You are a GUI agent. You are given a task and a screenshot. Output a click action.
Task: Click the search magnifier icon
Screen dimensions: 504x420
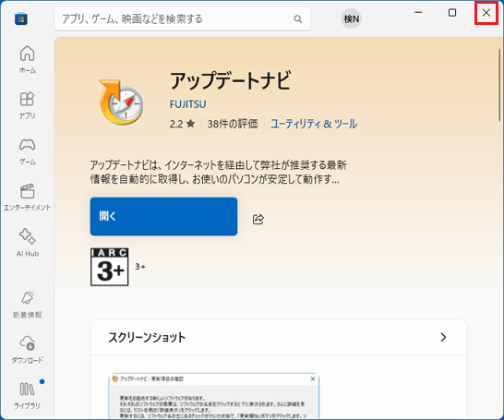tap(298, 19)
